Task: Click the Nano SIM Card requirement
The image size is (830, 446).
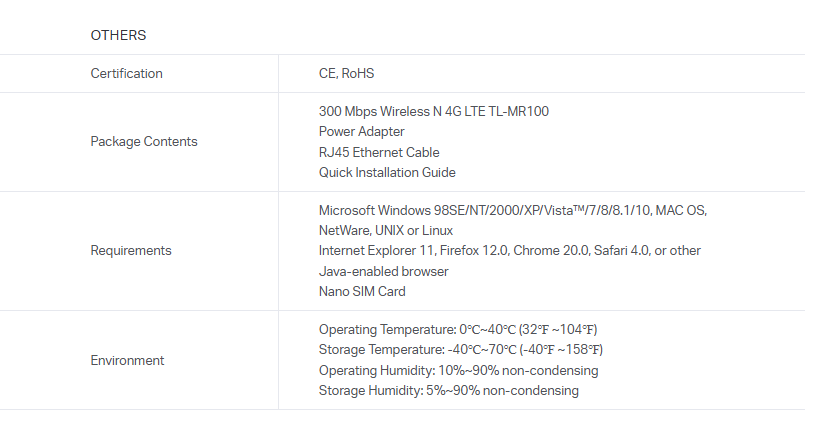Action: click(362, 291)
